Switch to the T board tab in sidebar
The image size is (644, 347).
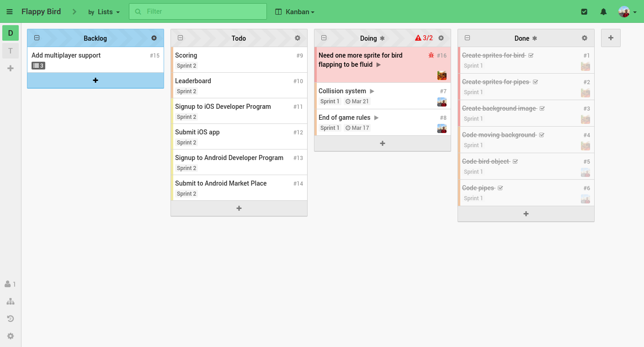click(x=11, y=51)
